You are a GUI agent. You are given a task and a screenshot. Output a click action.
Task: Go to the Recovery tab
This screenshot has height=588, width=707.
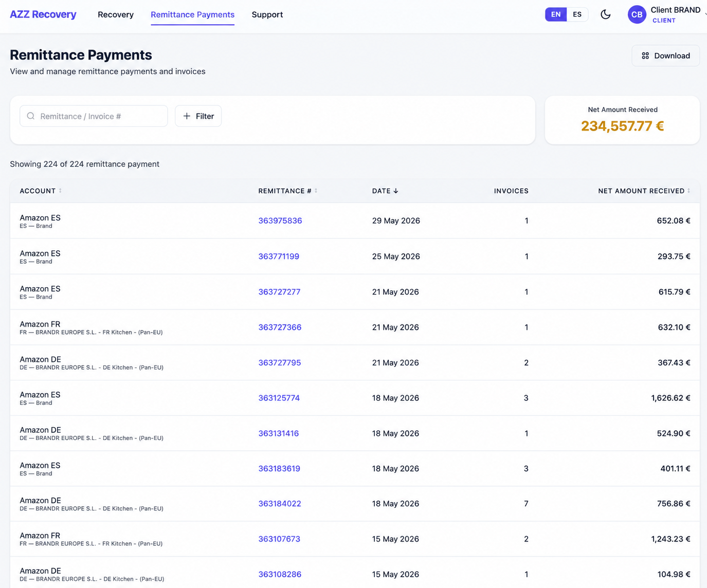116,14
